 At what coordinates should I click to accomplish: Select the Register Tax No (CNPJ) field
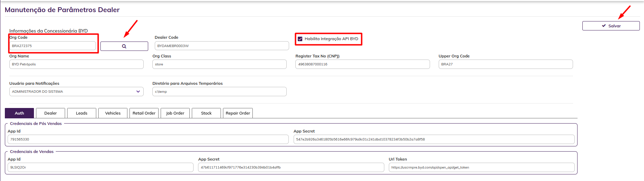point(363,64)
